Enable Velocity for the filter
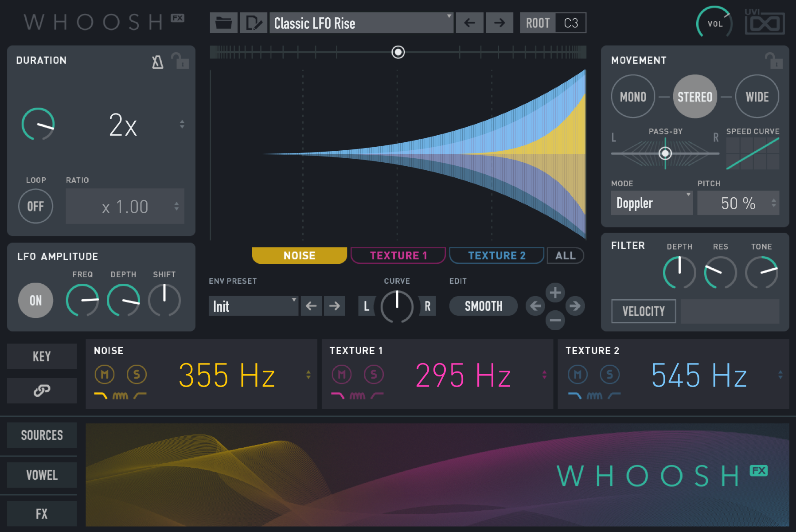The image size is (796, 532). click(643, 311)
